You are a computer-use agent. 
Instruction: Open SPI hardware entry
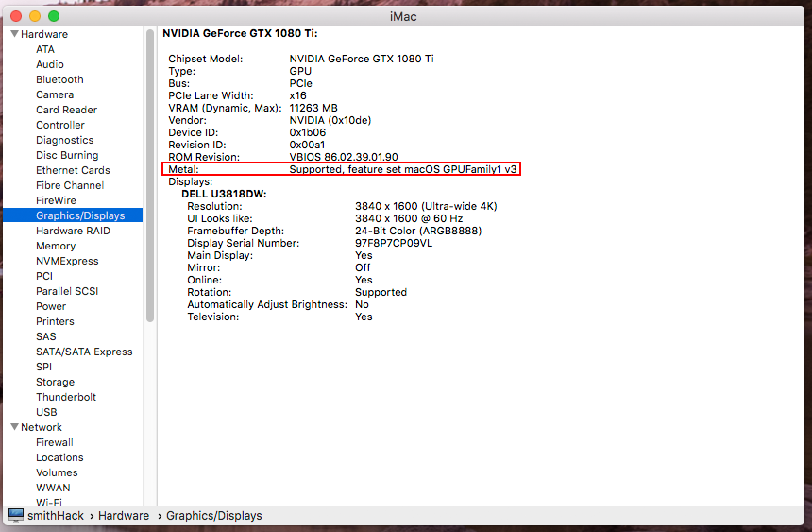pos(44,367)
